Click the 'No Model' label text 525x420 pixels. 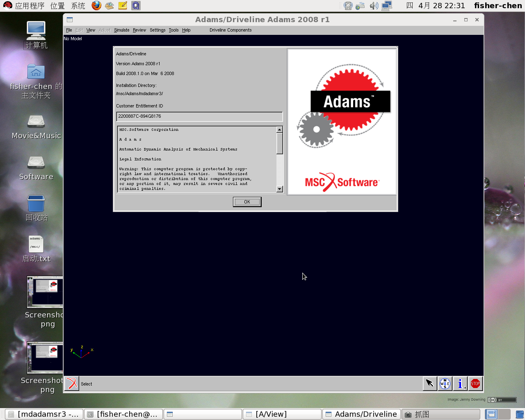coord(73,39)
